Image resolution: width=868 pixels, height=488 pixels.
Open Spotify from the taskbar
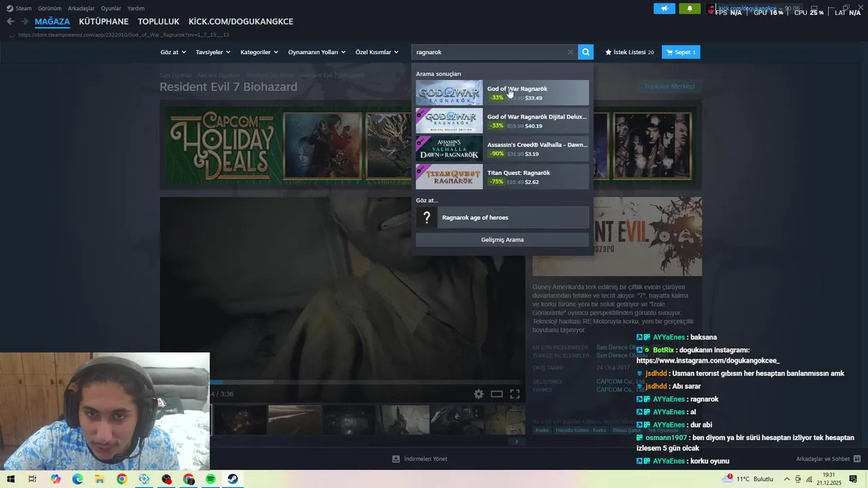click(x=210, y=479)
